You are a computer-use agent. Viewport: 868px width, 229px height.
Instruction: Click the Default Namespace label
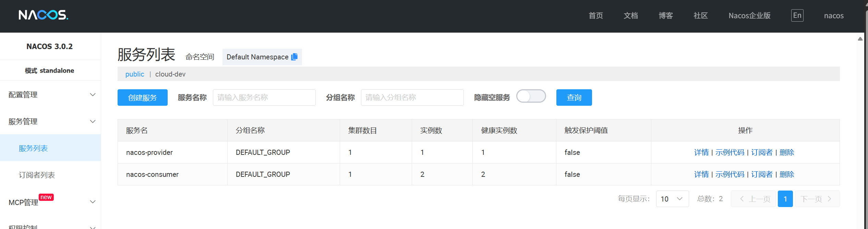[x=257, y=57]
